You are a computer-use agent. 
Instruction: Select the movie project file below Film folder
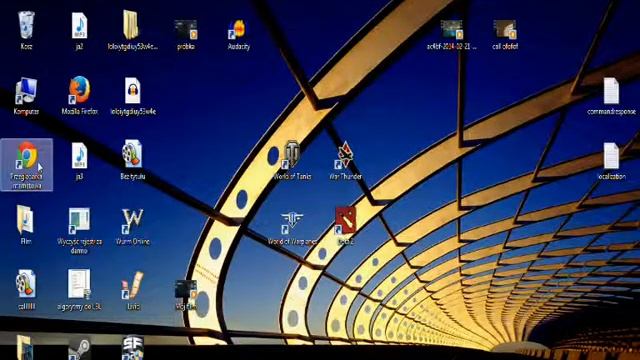pos(26,284)
